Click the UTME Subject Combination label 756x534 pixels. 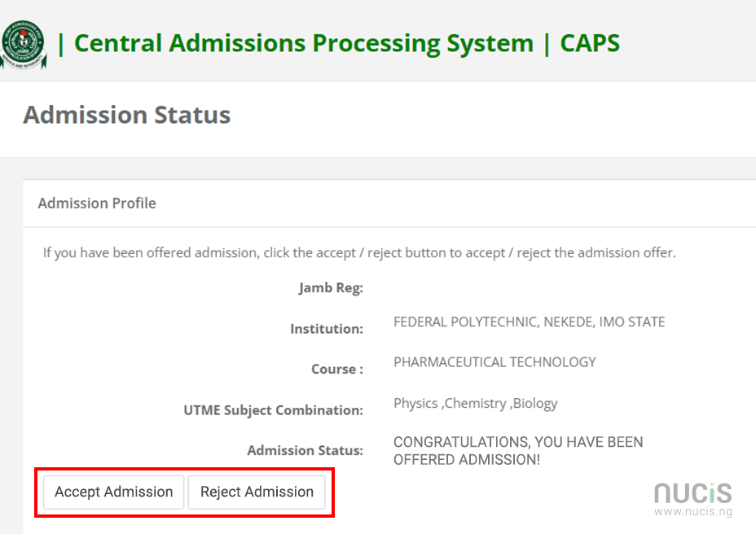tap(273, 410)
